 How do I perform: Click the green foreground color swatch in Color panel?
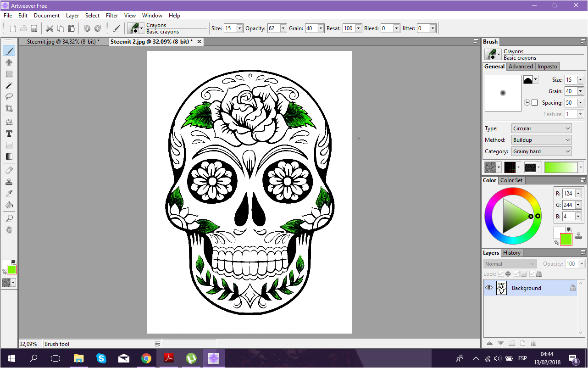(x=566, y=239)
